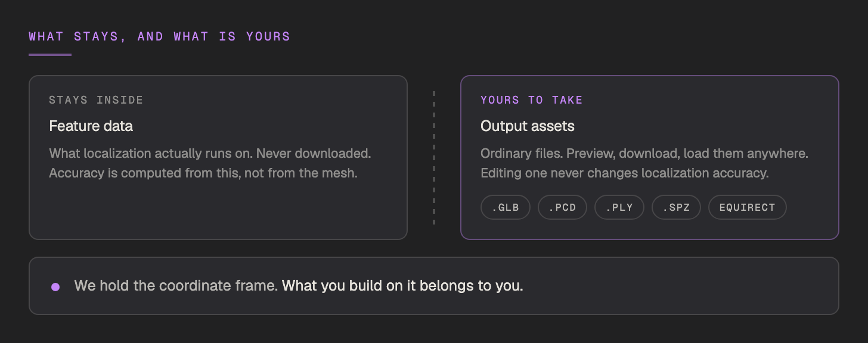868x343 pixels.
Task: Click the 'What stays, and what is yours' heading
Action: click(x=159, y=36)
